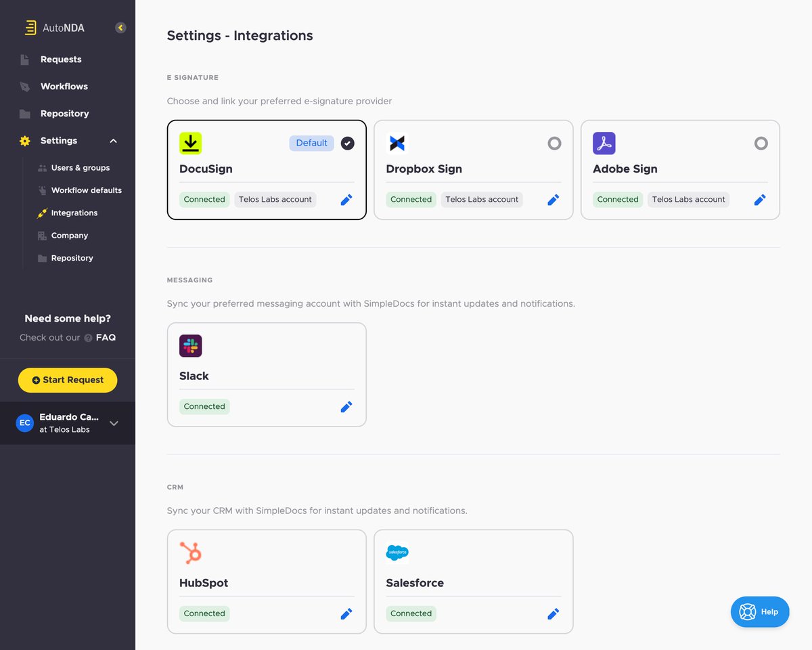Go to Users & groups settings
Image resolution: width=812 pixels, height=650 pixels.
tap(81, 168)
